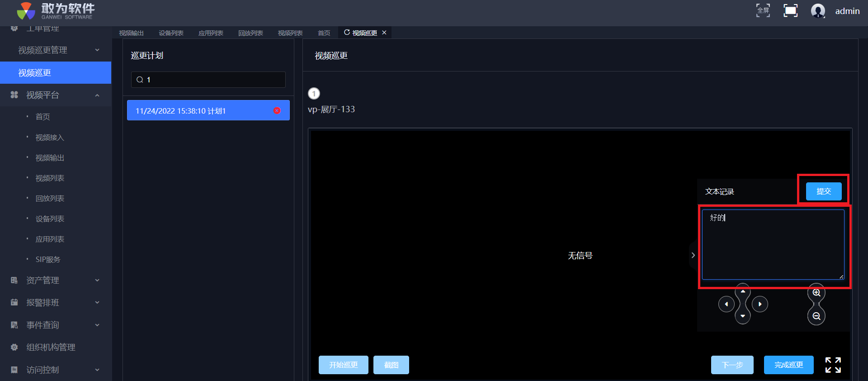
Task: Click the vp-展厅-133 camera name
Action: pyautogui.click(x=331, y=110)
